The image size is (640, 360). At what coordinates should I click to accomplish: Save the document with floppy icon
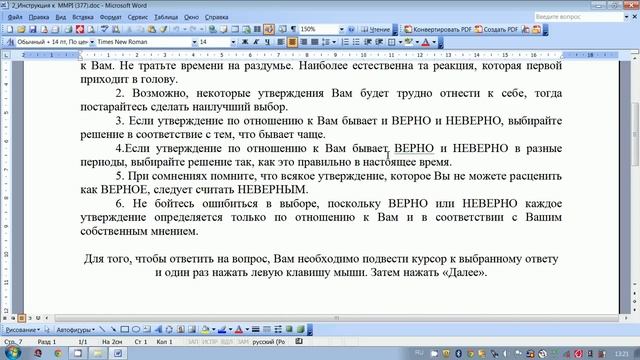33,29
